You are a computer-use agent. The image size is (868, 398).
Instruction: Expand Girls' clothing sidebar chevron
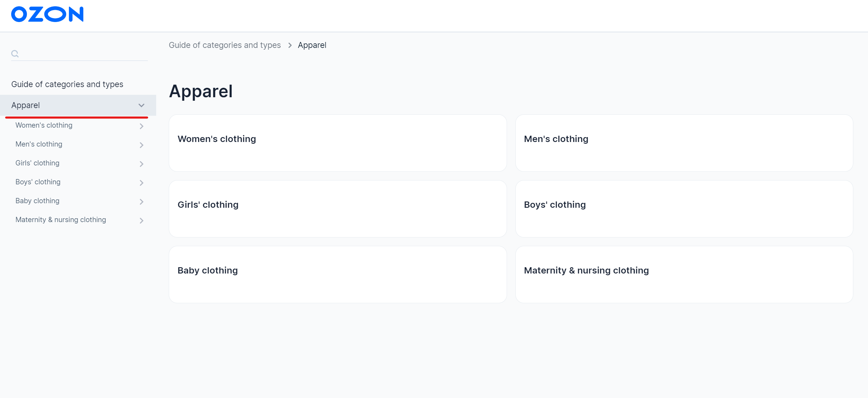[141, 164]
